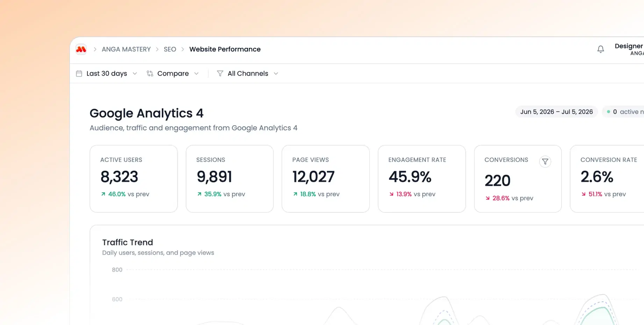Click the 600 axis label on chart
644x325 pixels.
[x=117, y=299]
